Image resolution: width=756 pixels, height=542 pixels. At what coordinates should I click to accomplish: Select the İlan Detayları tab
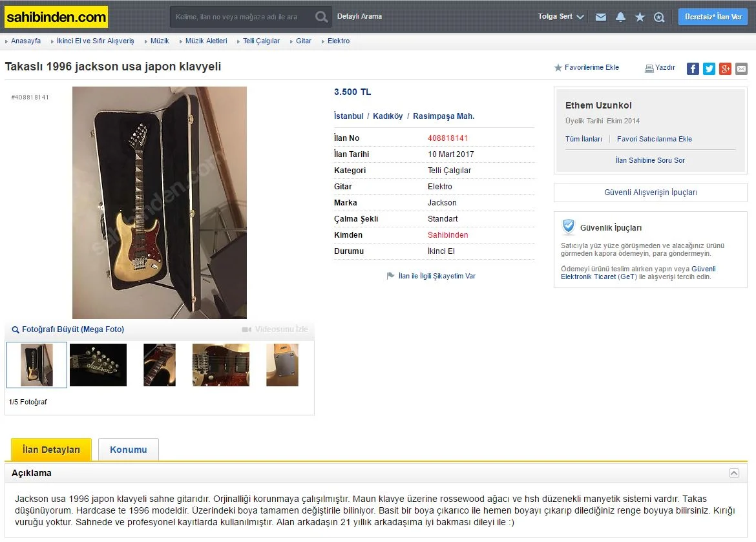click(x=51, y=450)
